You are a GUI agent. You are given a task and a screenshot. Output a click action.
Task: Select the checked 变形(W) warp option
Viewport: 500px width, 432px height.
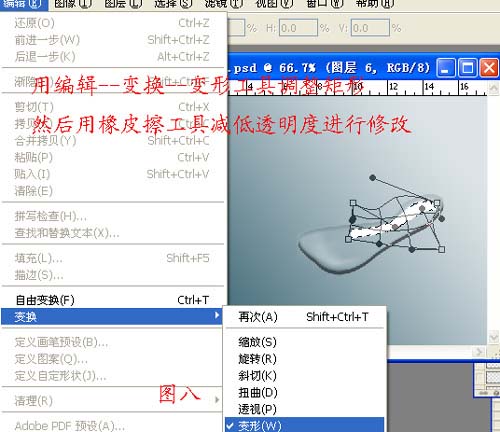point(305,425)
